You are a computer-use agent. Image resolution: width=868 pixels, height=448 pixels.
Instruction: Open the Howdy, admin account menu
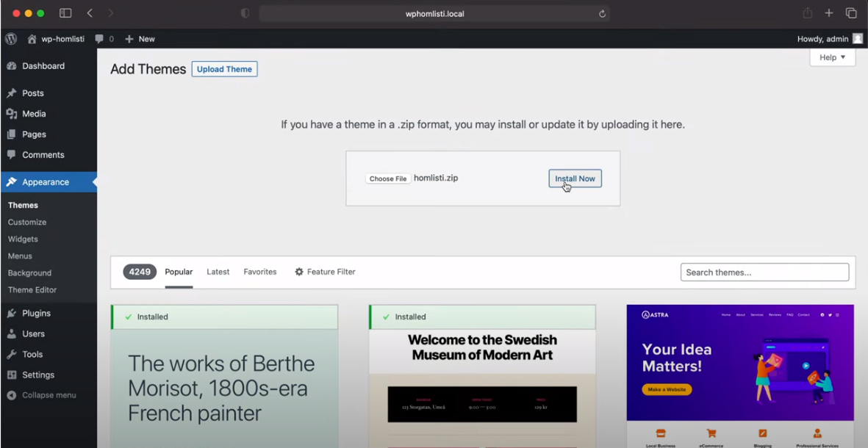coord(830,39)
